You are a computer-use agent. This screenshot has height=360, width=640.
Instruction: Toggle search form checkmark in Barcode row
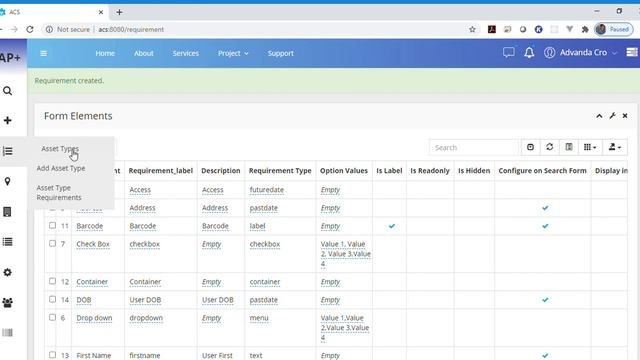pos(545,226)
